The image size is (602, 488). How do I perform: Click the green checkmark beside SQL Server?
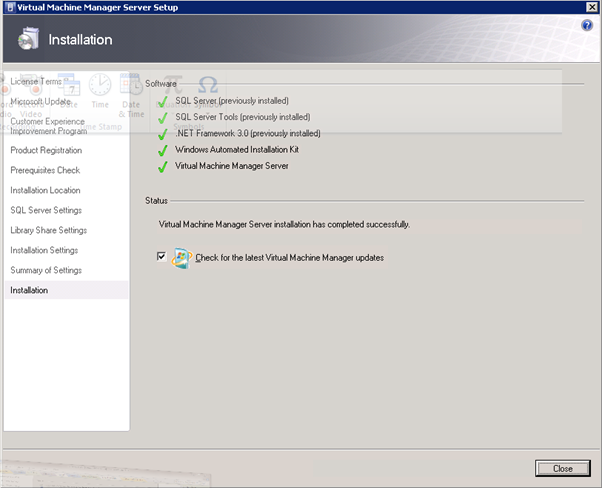(x=163, y=101)
